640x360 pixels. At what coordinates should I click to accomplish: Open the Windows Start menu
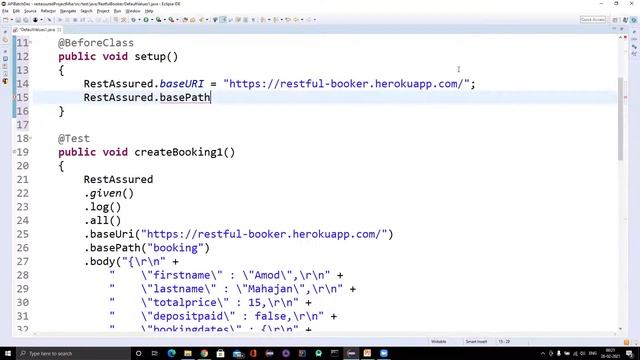[8, 353]
